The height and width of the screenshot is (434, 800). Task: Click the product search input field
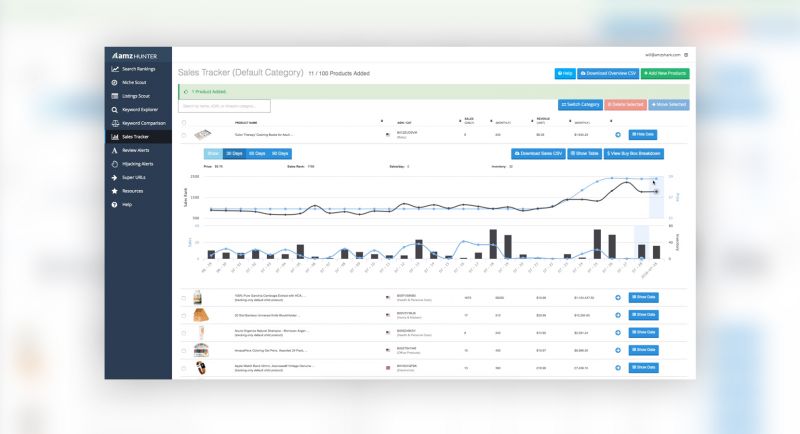[224, 106]
